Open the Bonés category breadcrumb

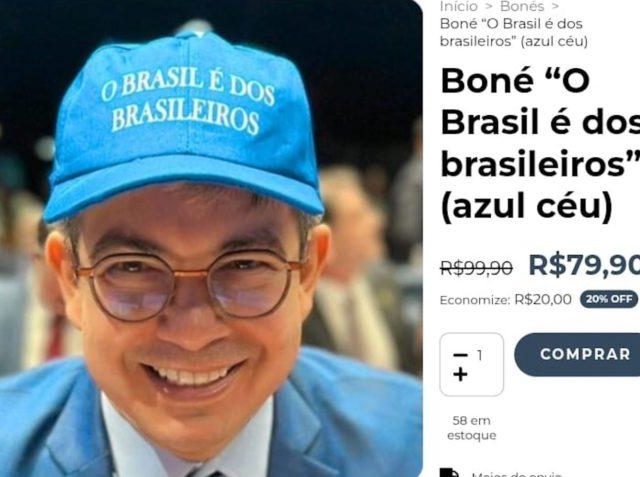(x=522, y=6)
